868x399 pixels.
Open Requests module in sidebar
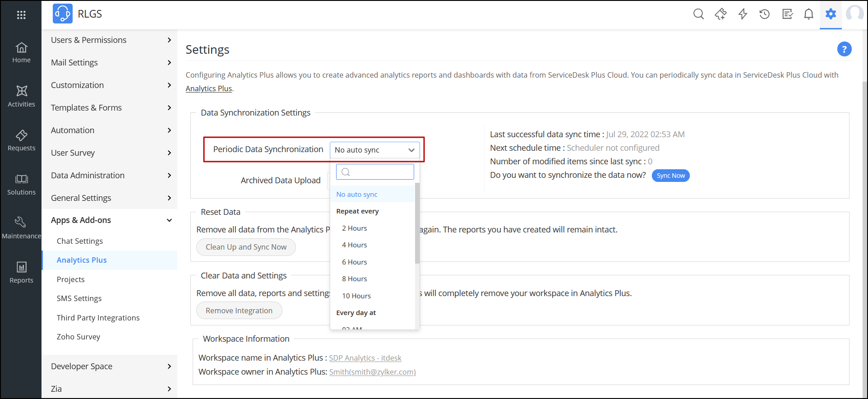(21, 141)
